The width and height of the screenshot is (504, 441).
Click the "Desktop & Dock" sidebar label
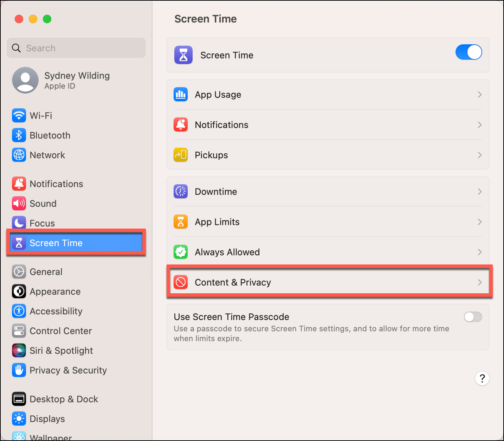[64, 399]
